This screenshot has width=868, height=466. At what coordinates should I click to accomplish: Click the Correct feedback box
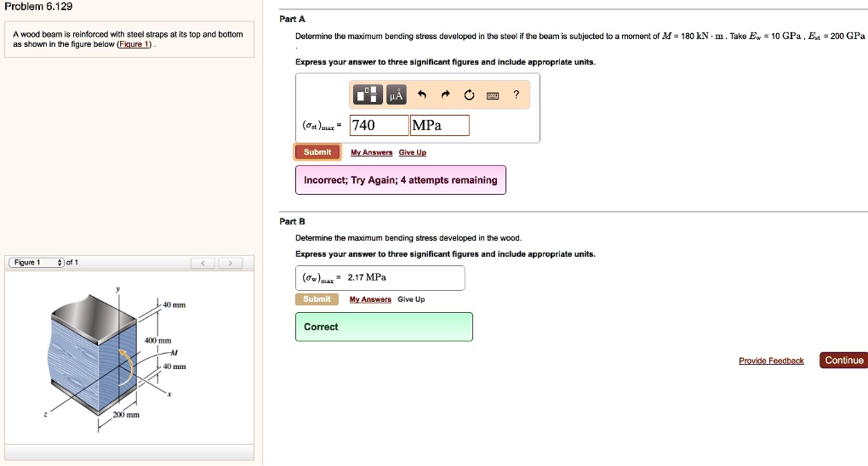384,327
